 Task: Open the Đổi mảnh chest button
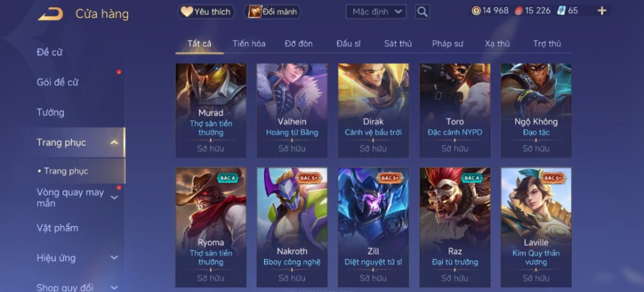pos(273,12)
